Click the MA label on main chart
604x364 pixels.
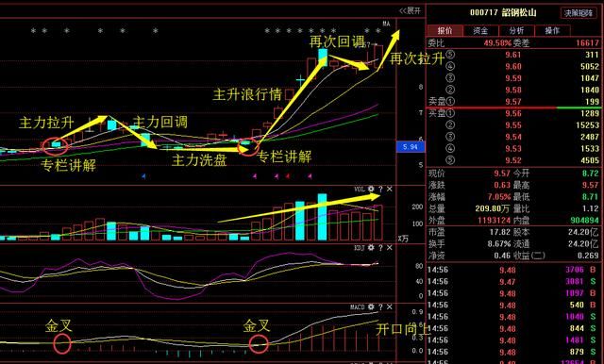coord(386,24)
